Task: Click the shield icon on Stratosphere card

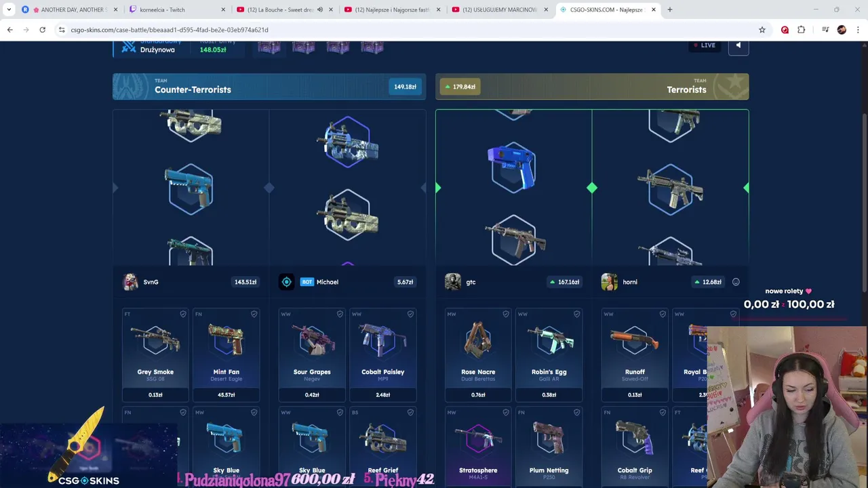Action: 506,412
